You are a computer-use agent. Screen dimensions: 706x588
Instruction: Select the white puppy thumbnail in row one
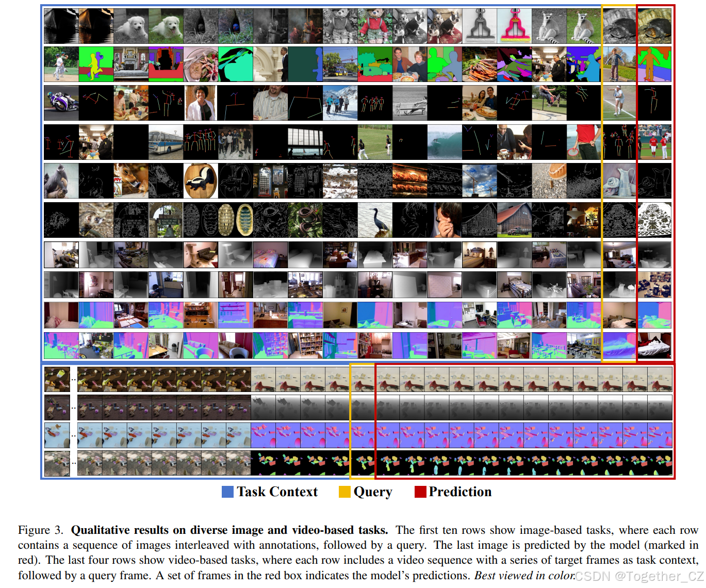(130, 24)
